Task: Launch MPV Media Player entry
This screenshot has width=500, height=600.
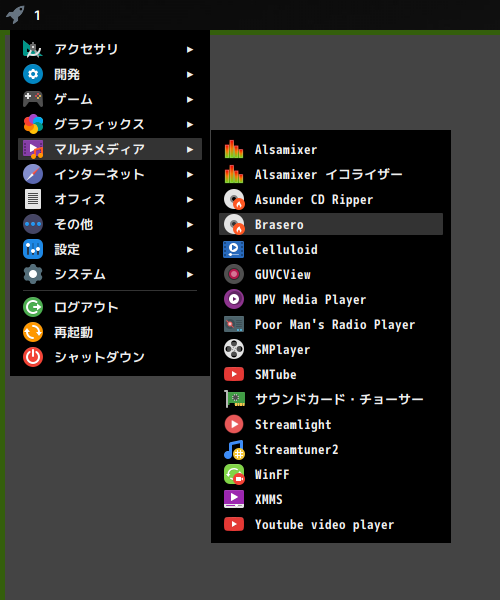Action: pos(331,299)
